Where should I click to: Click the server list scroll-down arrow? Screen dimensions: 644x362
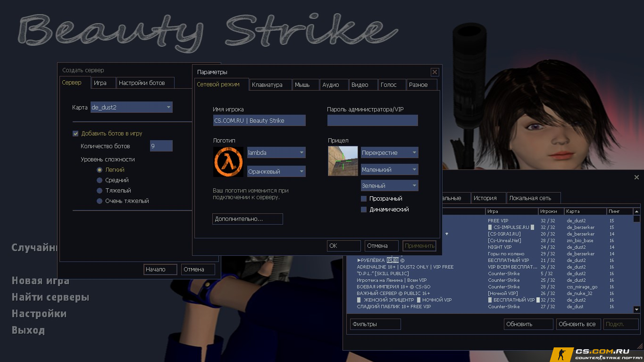pos(636,310)
